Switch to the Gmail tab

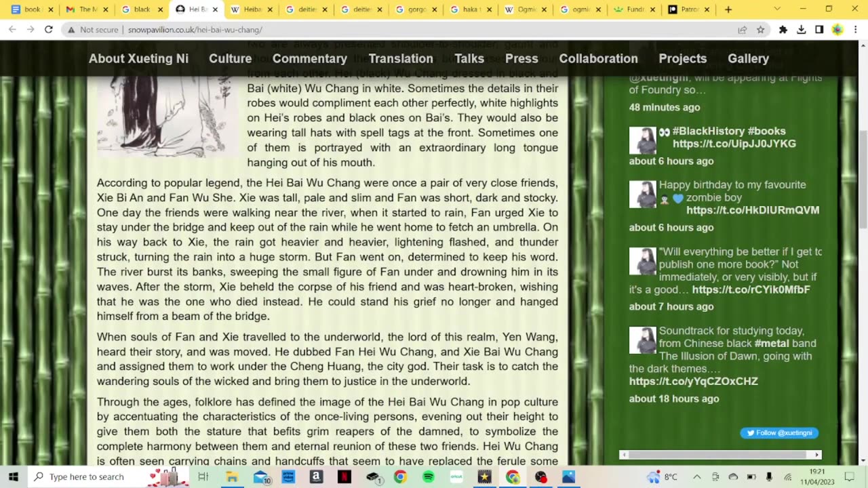(87, 9)
